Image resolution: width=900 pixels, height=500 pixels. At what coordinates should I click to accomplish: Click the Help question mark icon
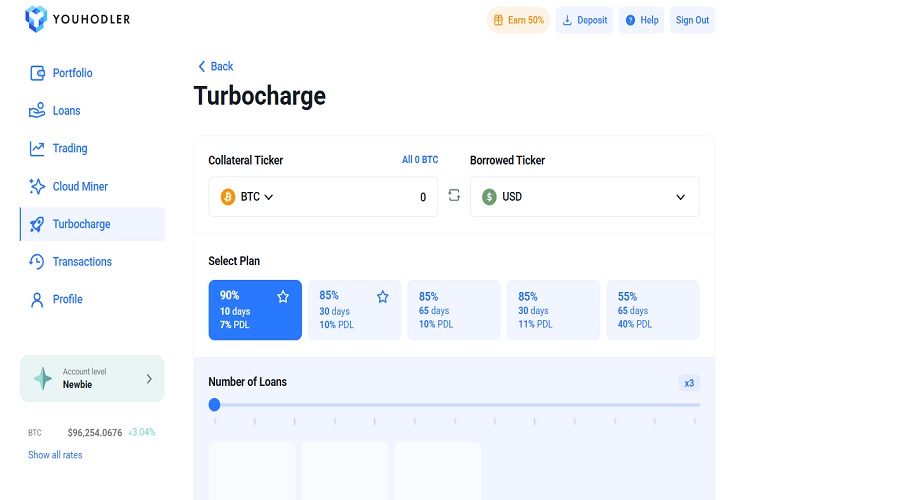[x=630, y=20]
